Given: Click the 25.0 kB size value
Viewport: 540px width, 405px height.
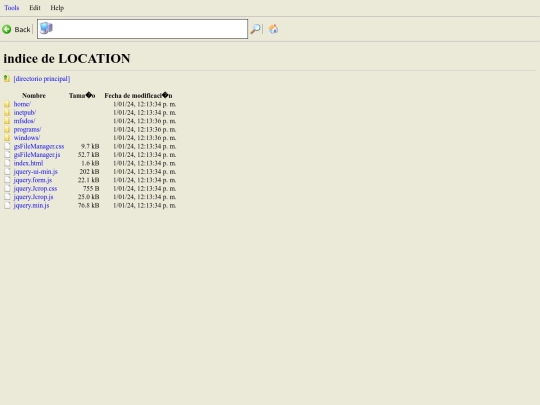Looking at the screenshot, I should tap(89, 197).
